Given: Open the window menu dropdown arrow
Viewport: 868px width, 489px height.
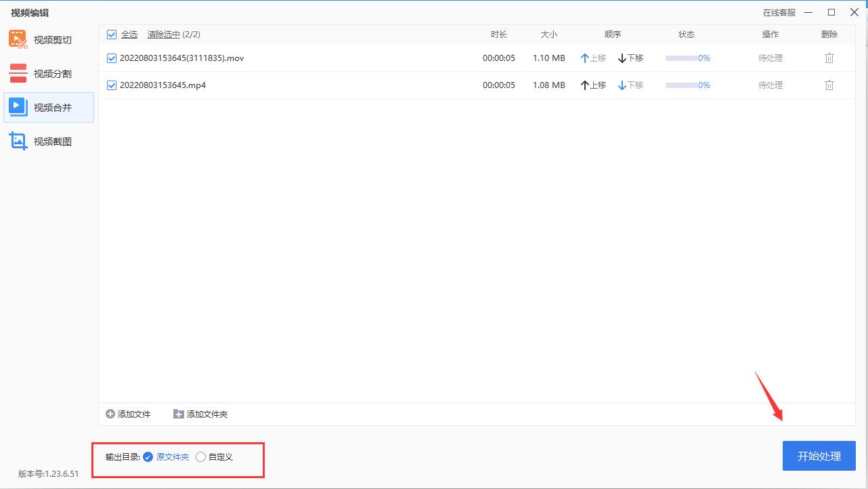Looking at the screenshot, I should coord(809,12).
